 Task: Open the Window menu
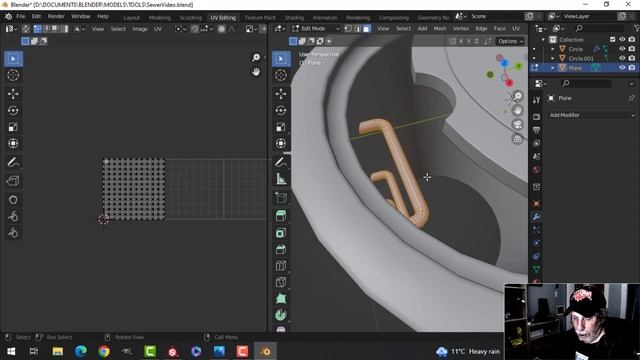tap(80, 16)
